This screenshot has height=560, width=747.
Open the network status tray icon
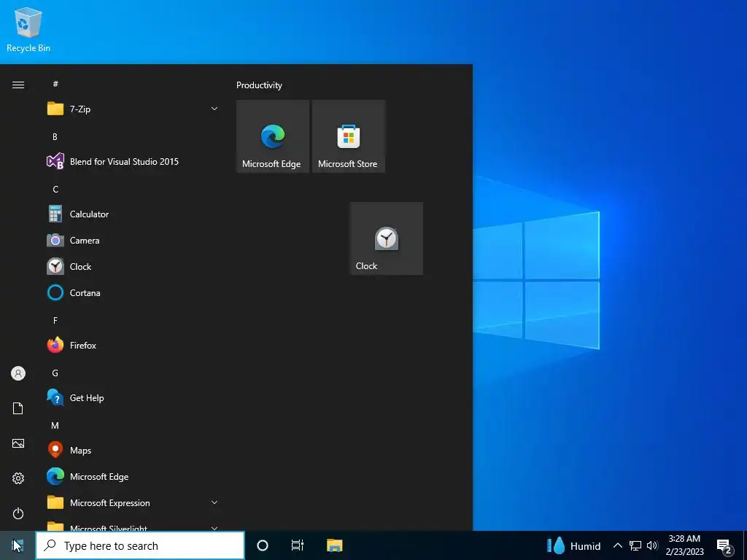tap(635, 545)
